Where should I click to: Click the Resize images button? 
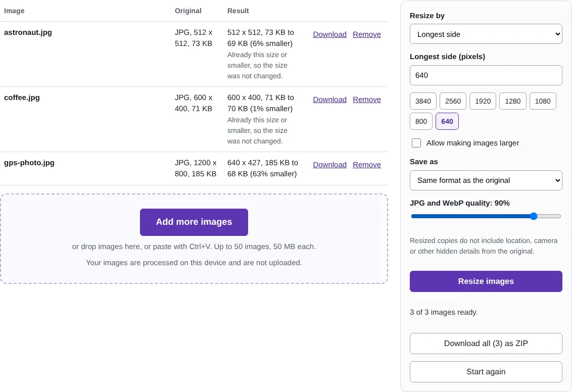tap(486, 281)
